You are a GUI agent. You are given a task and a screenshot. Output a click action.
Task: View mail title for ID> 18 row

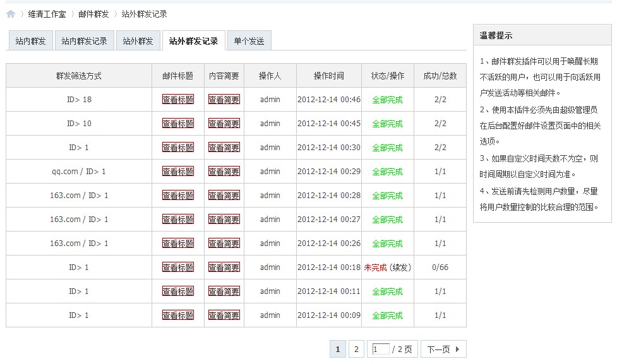[177, 100]
